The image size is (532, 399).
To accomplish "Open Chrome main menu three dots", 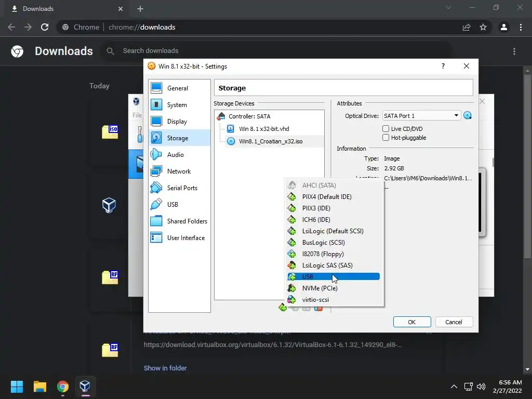I will pyautogui.click(x=521, y=27).
